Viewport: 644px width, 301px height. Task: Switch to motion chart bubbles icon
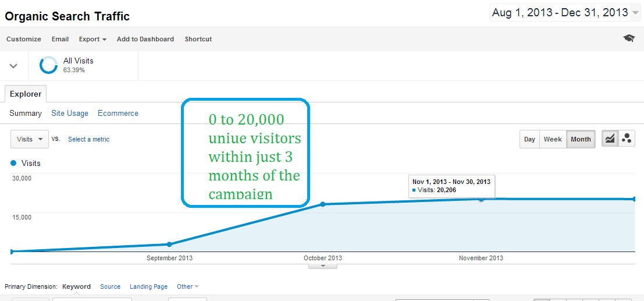(x=627, y=139)
